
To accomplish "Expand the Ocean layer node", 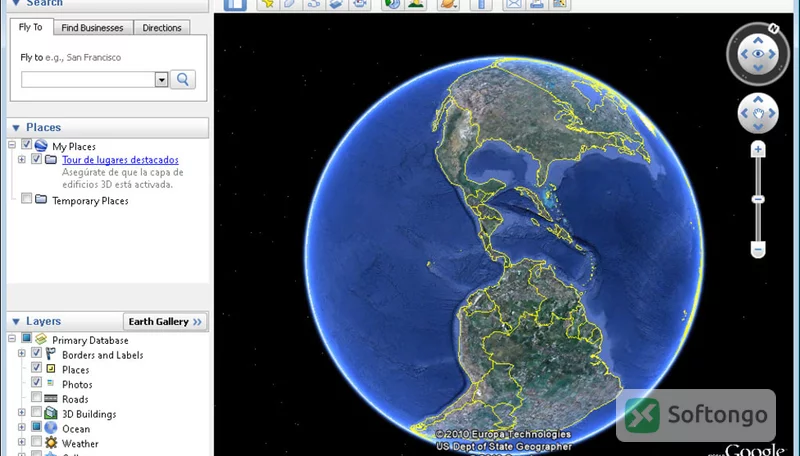I will (x=21, y=427).
